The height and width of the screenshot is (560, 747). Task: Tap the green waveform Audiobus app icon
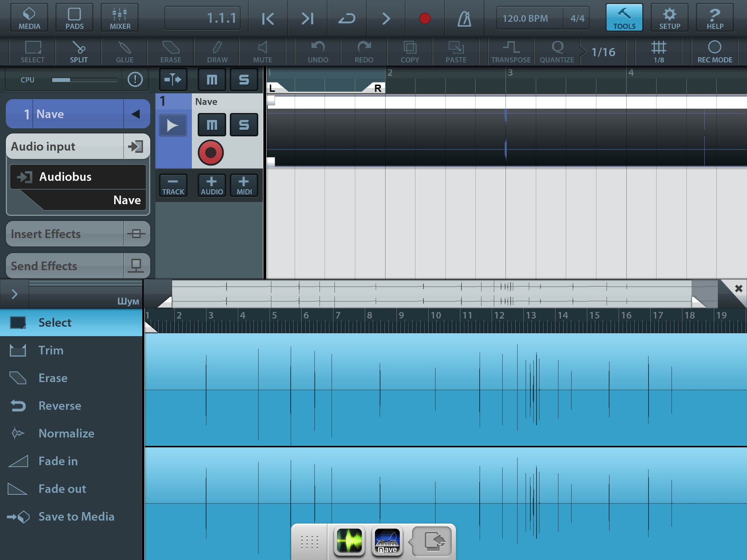pyautogui.click(x=349, y=541)
